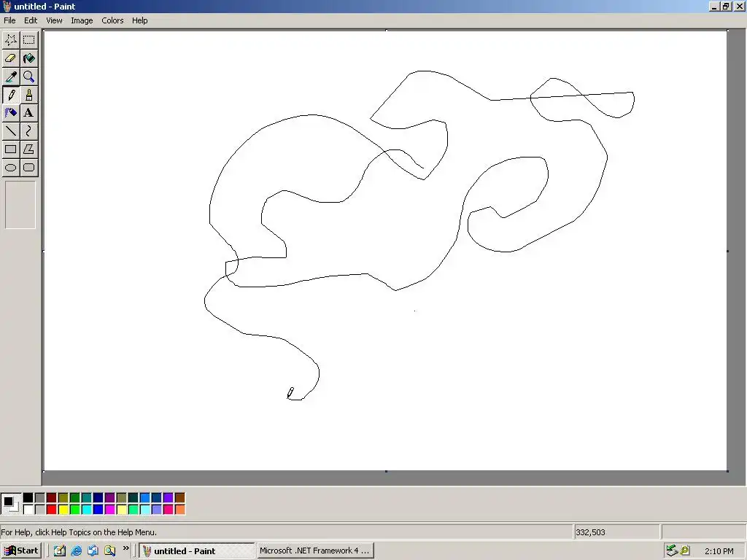
Task: Select the lime green swatch
Action: pos(75,510)
